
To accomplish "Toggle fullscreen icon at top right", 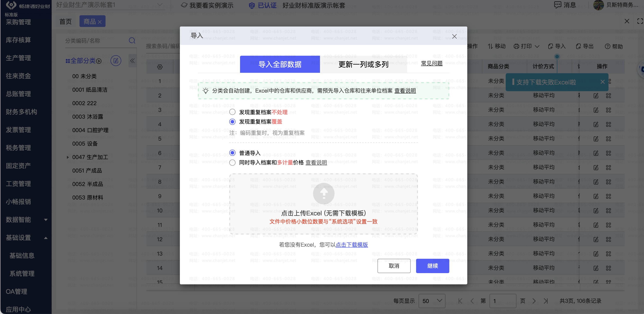I will (640, 21).
